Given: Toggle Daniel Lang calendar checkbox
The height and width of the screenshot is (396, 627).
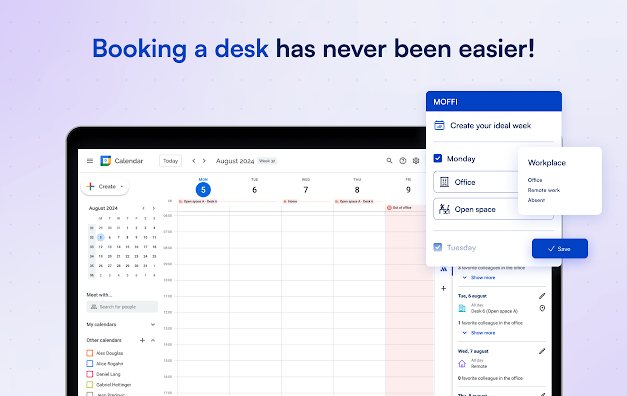Looking at the screenshot, I should (x=90, y=374).
